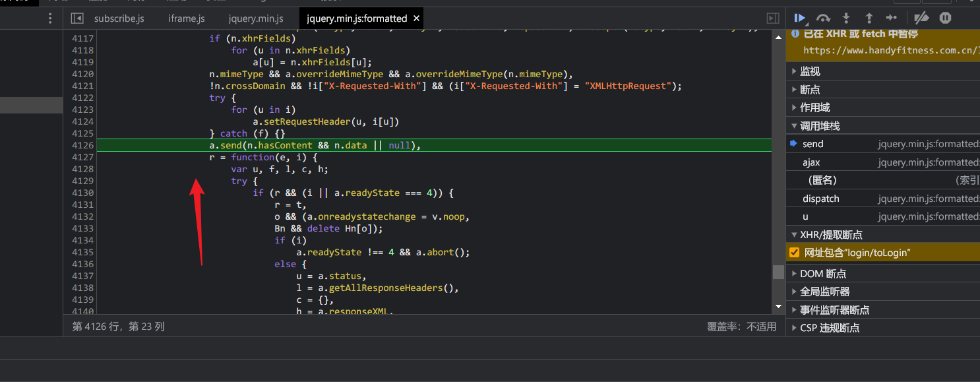Expand the CSP 违规断点 section
The width and height of the screenshot is (980, 382).
click(883, 328)
